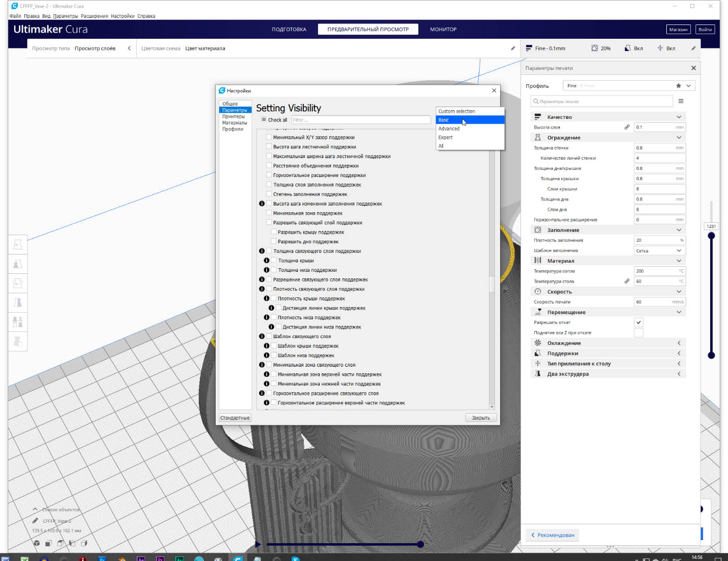Collapse the view type panel chevron
This screenshot has width=728, height=561.
tap(129, 48)
